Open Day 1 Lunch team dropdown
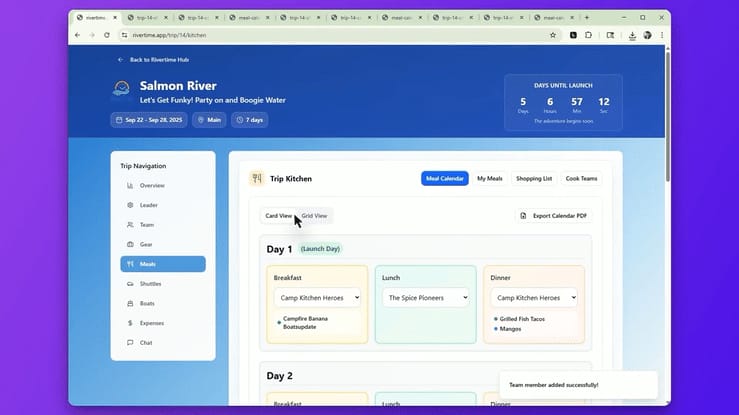The width and height of the screenshot is (739, 415). (x=425, y=297)
